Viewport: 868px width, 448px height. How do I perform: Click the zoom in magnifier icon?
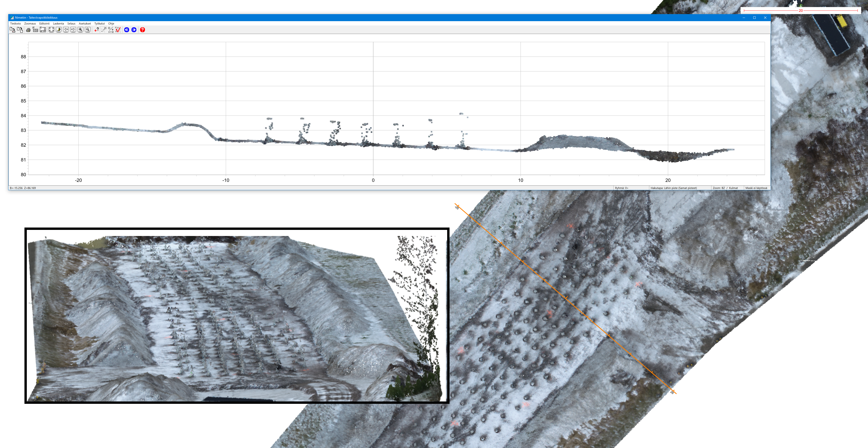(81, 30)
